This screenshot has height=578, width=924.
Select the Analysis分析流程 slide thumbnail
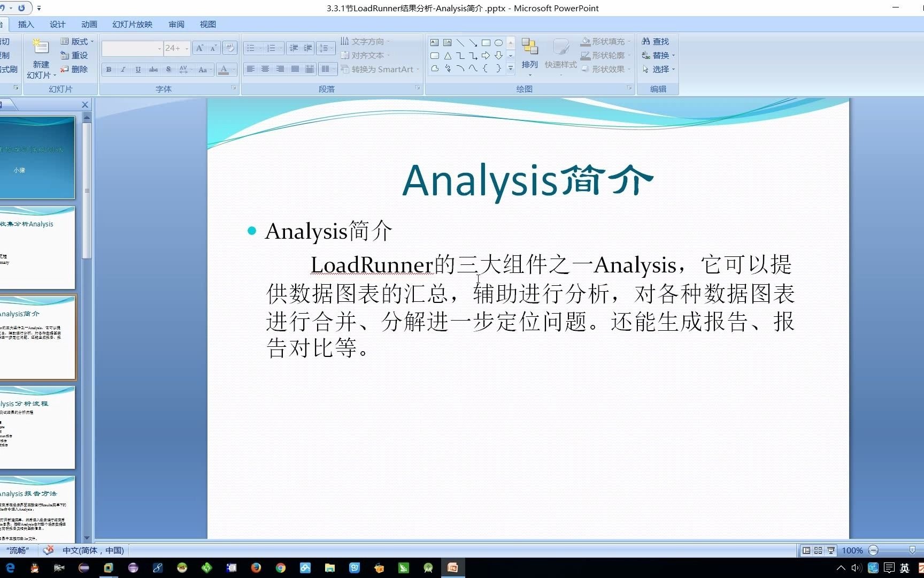(x=36, y=427)
